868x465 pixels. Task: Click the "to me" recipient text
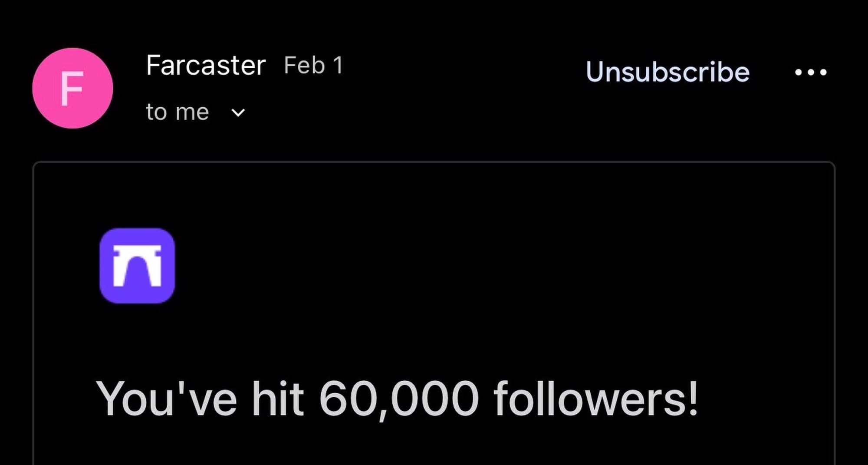tap(178, 112)
